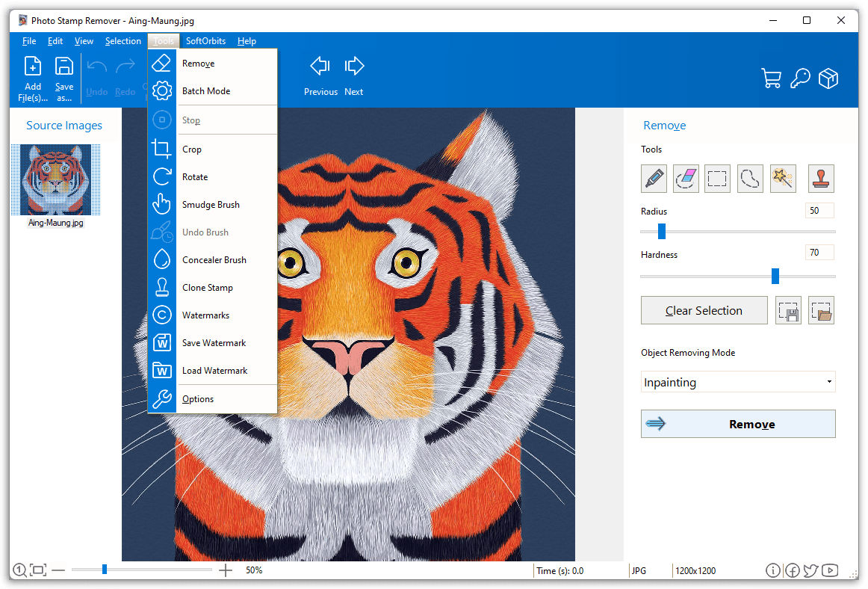
Task: Click the large Remove button
Action: click(x=738, y=424)
